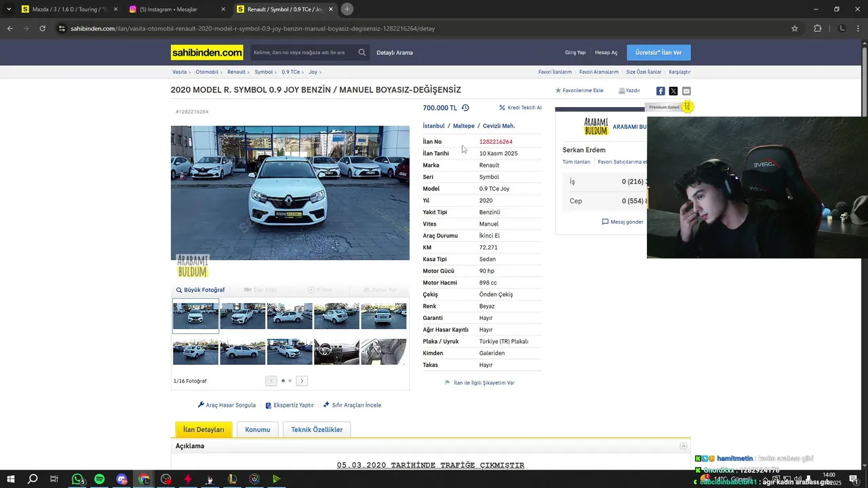868x488 pixels.
Task: Select the Büyük Fotoğraf tab
Action: tap(200, 290)
